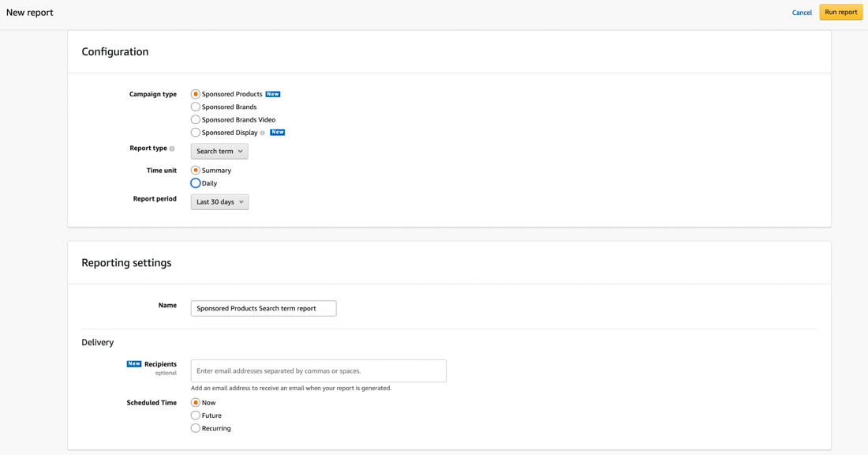This screenshot has width=868, height=455.
Task: Click the Run report button
Action: 840,12
